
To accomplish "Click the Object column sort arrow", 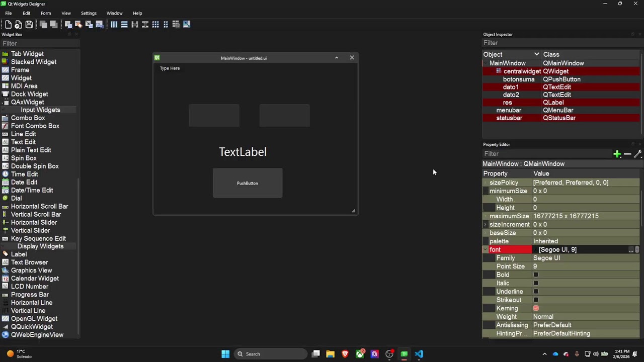I will pos(537,54).
